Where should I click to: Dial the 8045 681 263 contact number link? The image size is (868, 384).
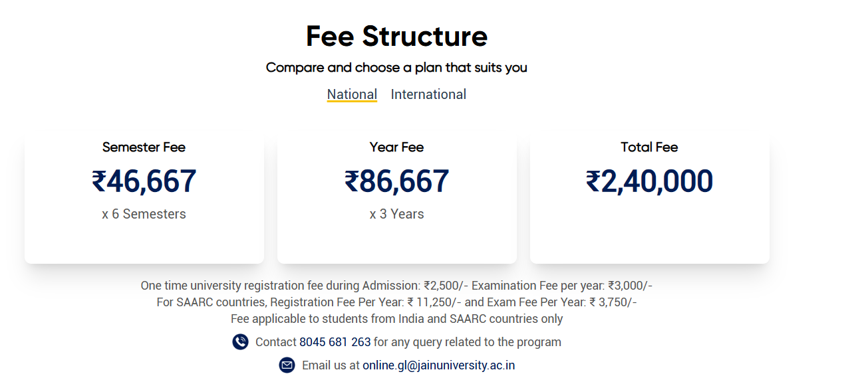pyautogui.click(x=335, y=342)
